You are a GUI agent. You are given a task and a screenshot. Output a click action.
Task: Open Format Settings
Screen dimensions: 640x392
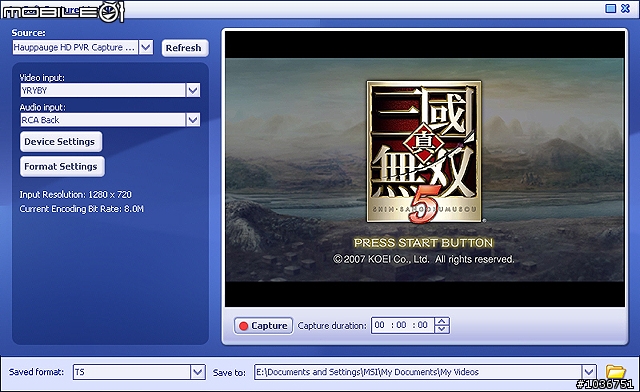tap(62, 167)
